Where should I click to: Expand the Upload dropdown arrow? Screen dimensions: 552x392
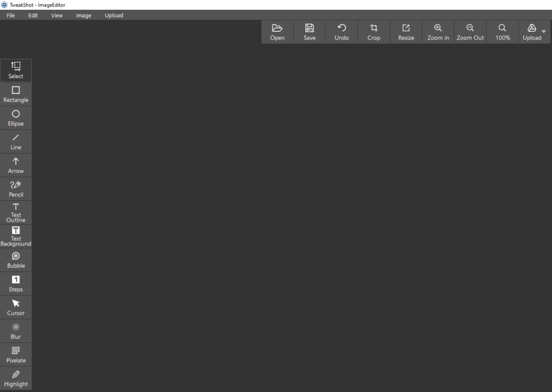point(544,32)
